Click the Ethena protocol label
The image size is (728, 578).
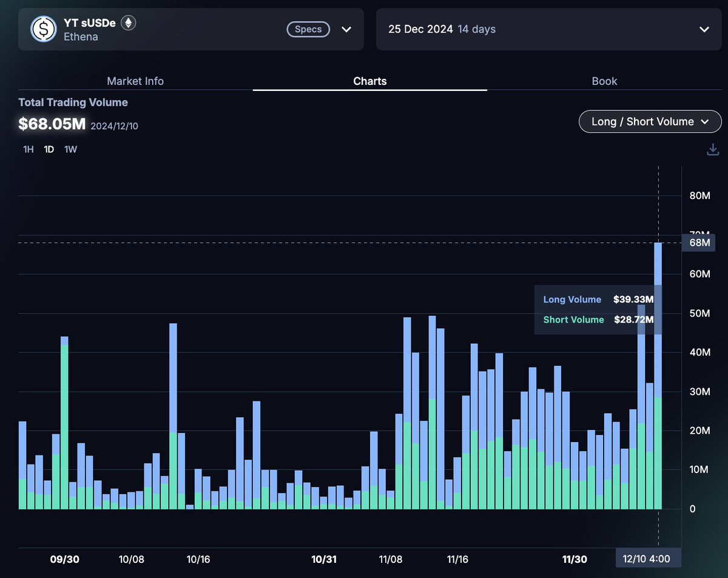(81, 36)
